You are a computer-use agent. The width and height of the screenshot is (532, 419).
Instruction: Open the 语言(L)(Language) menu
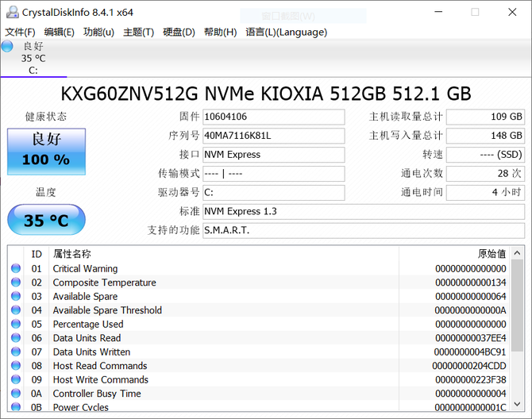(x=286, y=32)
